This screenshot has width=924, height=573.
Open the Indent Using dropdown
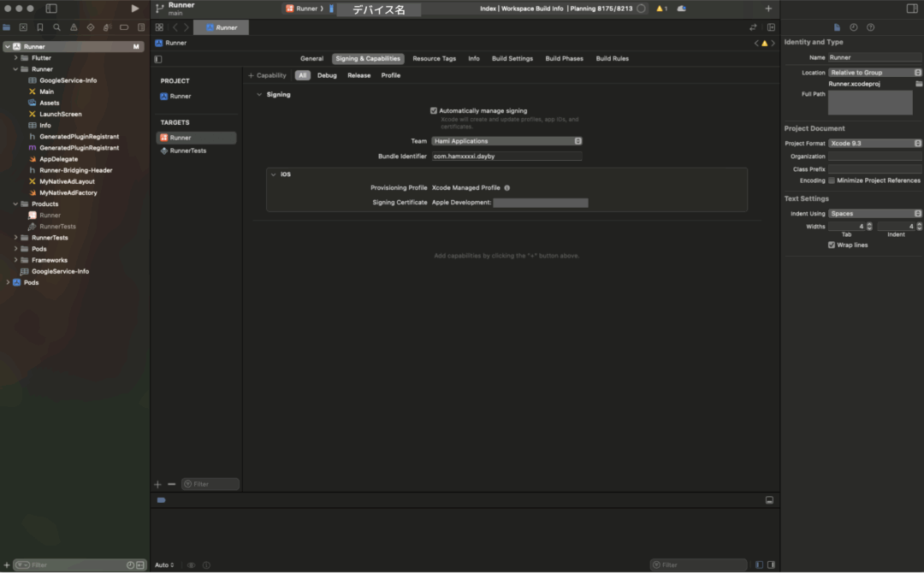click(874, 213)
